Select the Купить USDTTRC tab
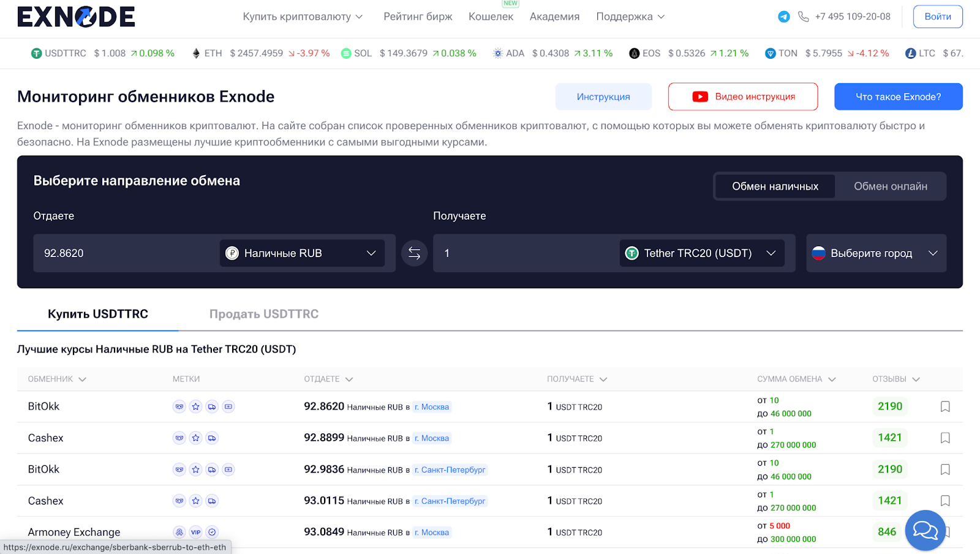980x554 pixels. [x=98, y=314]
